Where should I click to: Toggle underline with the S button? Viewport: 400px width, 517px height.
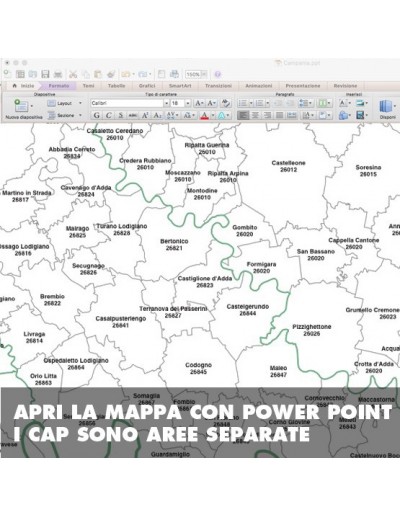[121, 115]
